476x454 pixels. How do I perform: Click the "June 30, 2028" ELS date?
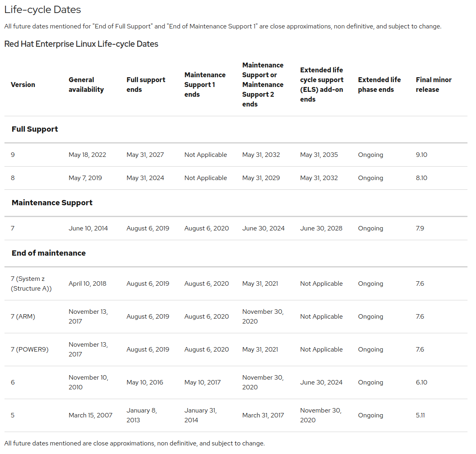[x=321, y=228]
